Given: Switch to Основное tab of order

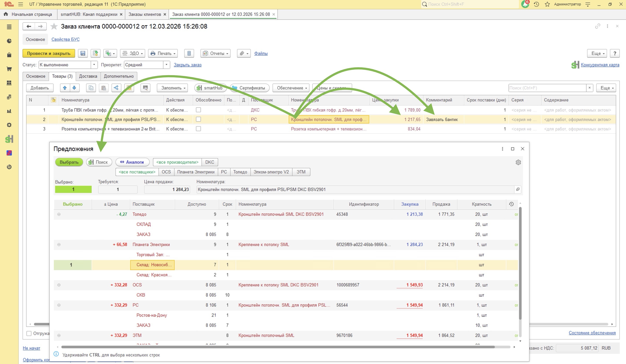Looking at the screenshot, I should point(36,76).
